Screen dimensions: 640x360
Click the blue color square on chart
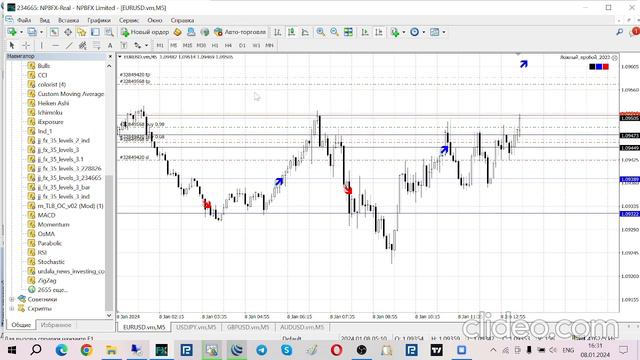point(599,67)
